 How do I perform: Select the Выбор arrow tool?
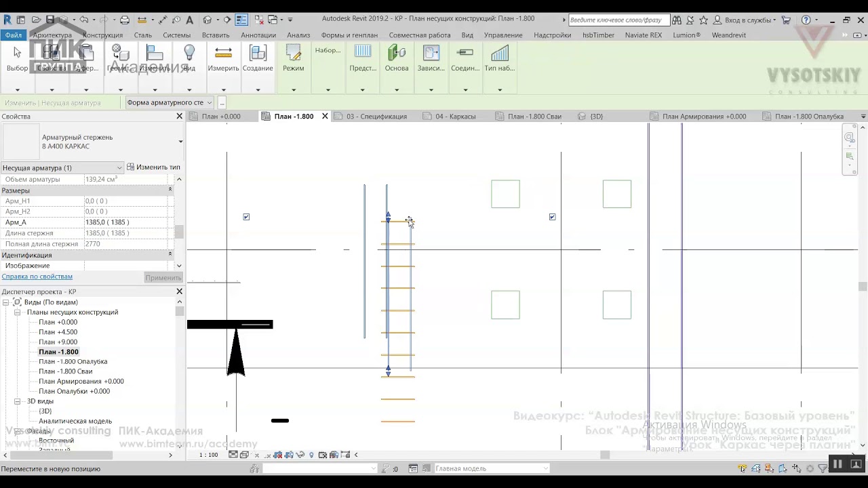(x=17, y=58)
